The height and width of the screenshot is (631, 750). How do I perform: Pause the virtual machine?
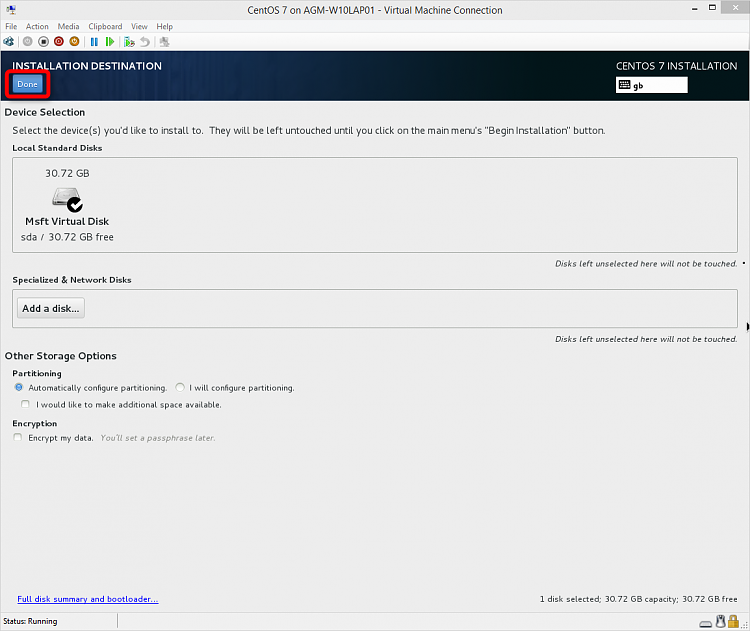[x=94, y=42]
